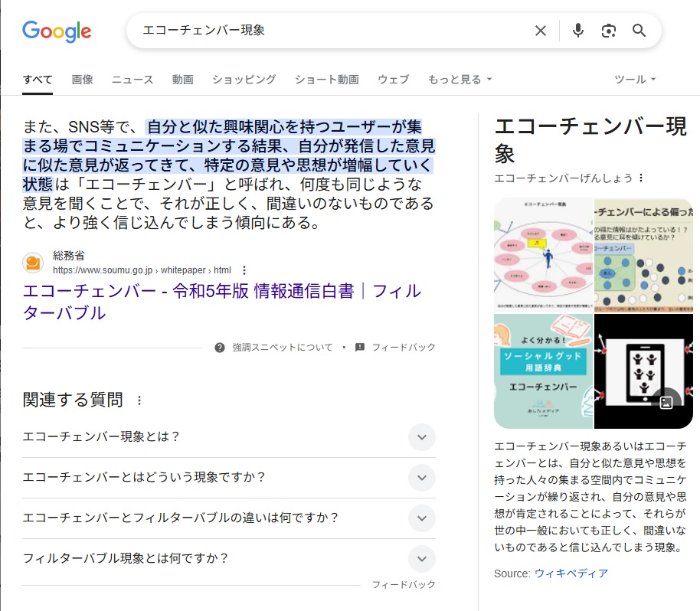The width and height of the screenshot is (700, 611).
Task: Open the 令和5年版 情報通信白書 result link
Action: tap(221, 302)
